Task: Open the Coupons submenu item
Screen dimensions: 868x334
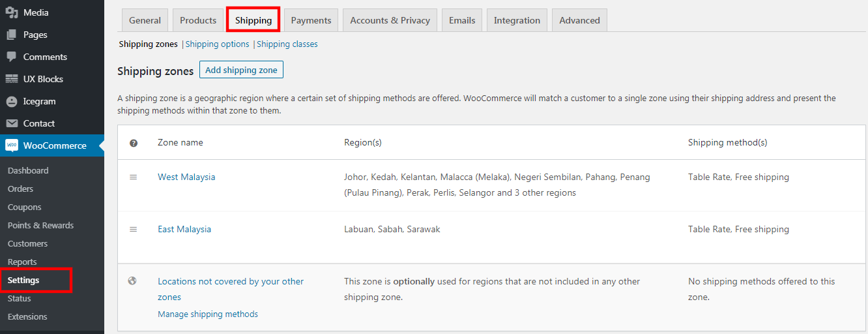Action: click(24, 207)
